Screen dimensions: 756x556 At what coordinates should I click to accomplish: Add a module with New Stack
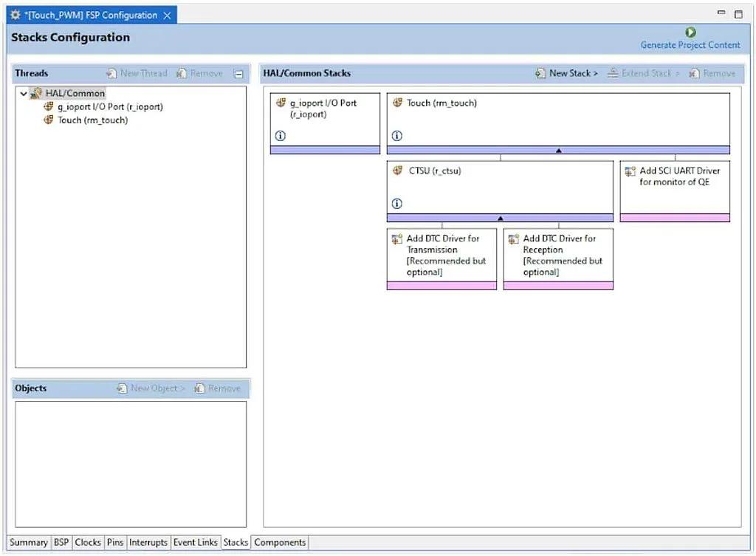(564, 73)
